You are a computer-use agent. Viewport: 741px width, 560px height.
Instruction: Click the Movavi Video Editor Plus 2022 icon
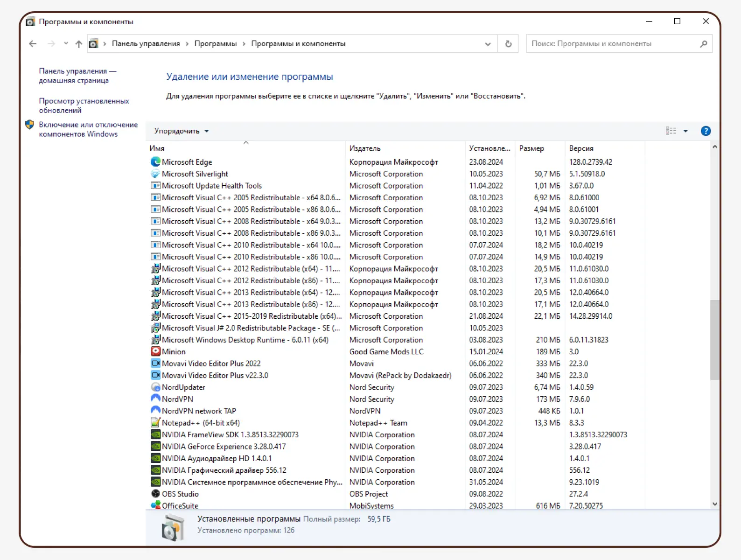[x=155, y=363]
